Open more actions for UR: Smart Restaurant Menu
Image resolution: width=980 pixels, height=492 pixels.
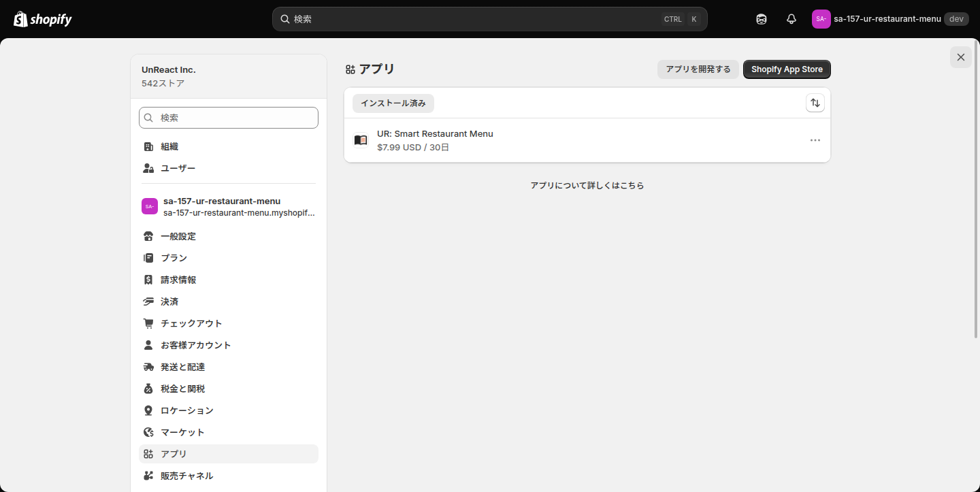pos(815,140)
